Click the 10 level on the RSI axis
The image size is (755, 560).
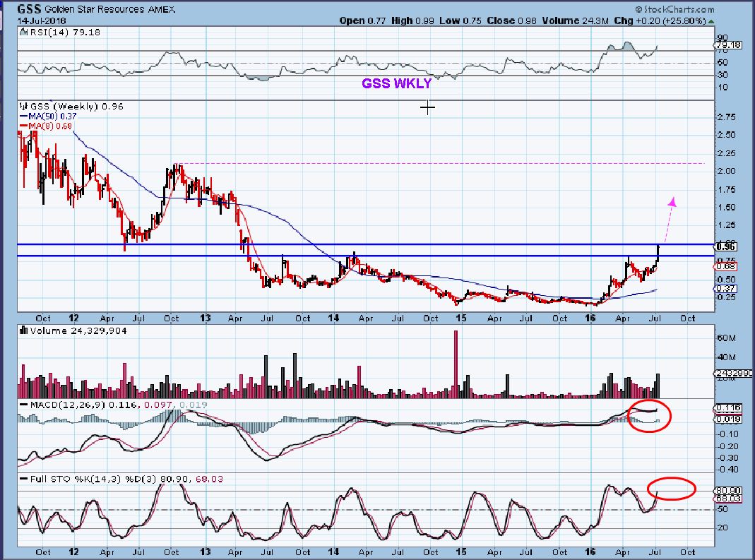tap(723, 88)
